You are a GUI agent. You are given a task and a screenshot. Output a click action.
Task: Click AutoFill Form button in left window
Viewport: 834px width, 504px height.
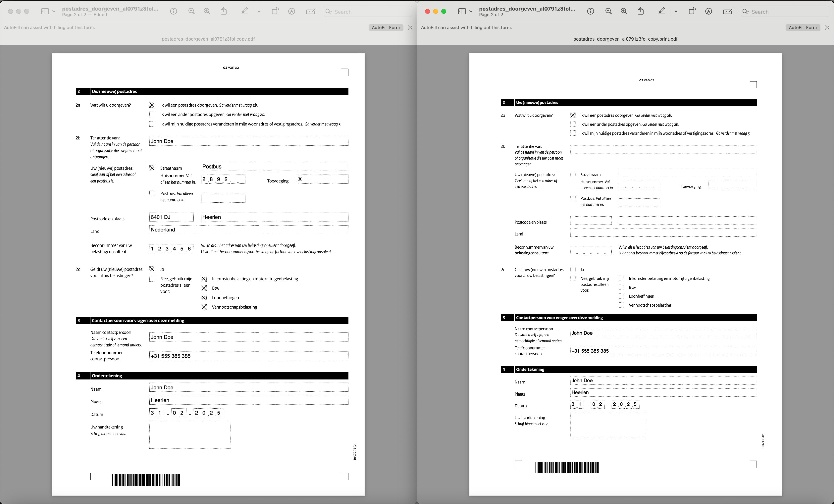(385, 28)
